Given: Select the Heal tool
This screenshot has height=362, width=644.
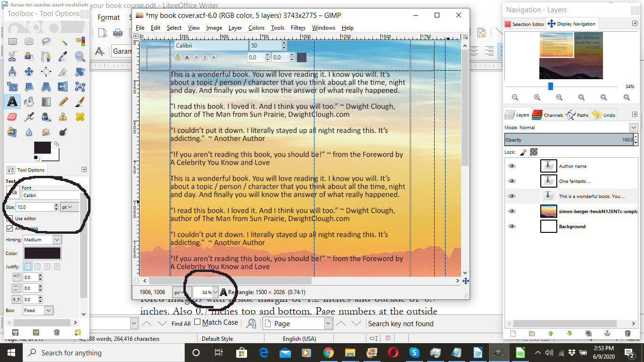Looking at the screenshot, I should click(x=80, y=116).
